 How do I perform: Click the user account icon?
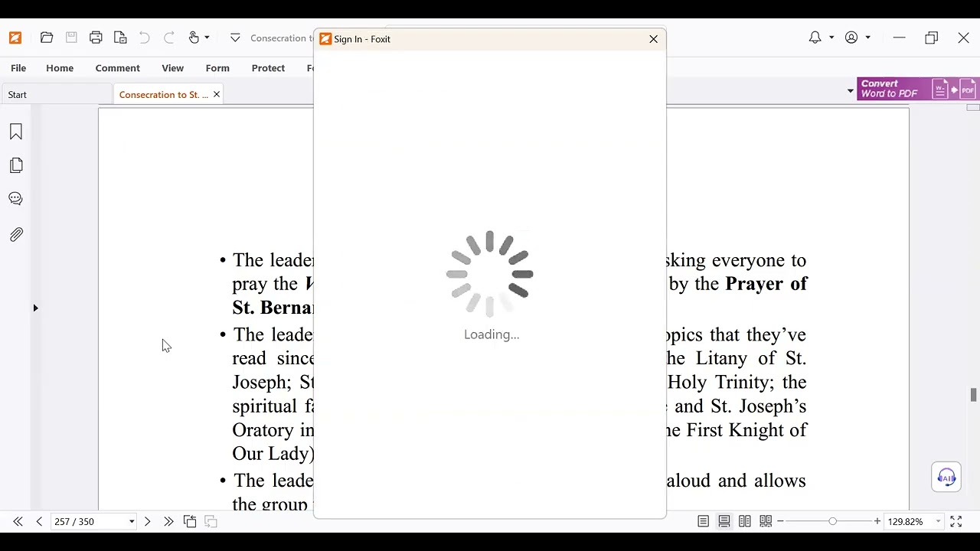pyautogui.click(x=851, y=37)
